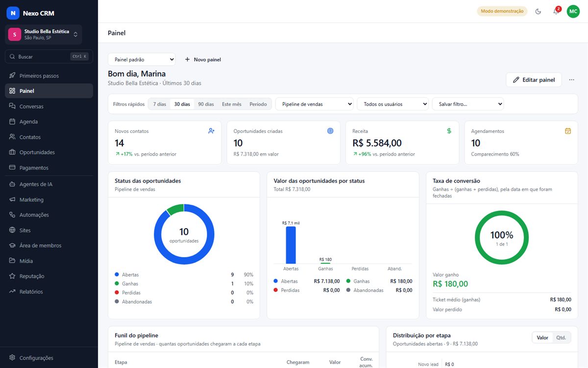Open the Configurações gear icon
Screen dimensions: 588x368
point(12,358)
